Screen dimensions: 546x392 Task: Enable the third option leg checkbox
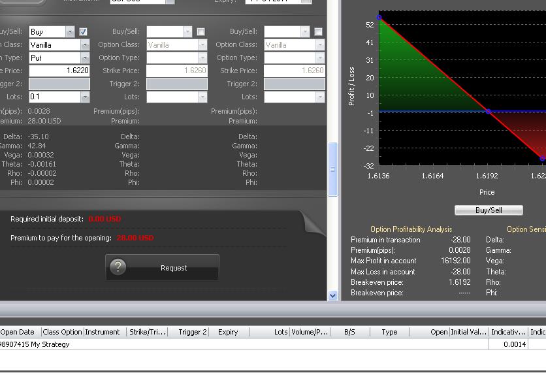click(318, 32)
